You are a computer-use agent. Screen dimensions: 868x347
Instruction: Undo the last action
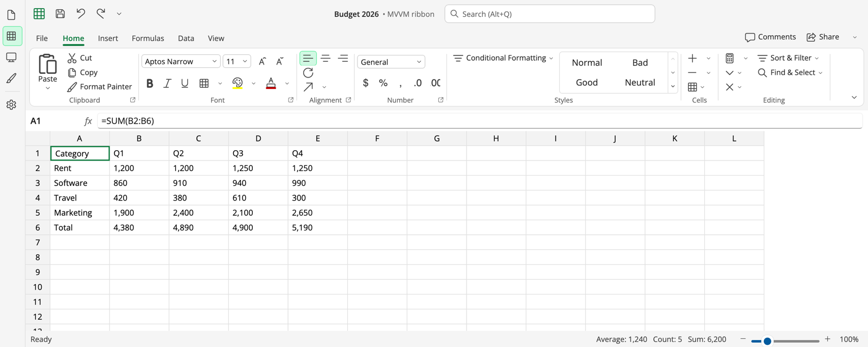pyautogui.click(x=80, y=14)
